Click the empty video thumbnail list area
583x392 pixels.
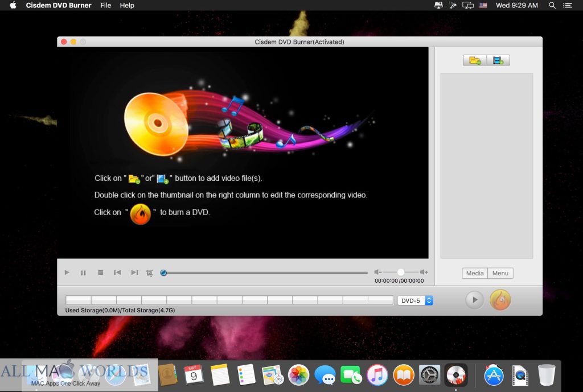[x=486, y=166]
